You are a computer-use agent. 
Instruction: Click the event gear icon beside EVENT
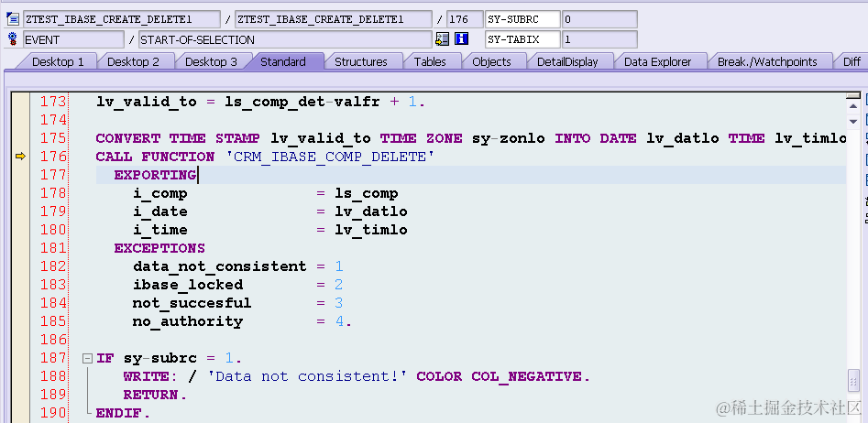tap(13, 39)
